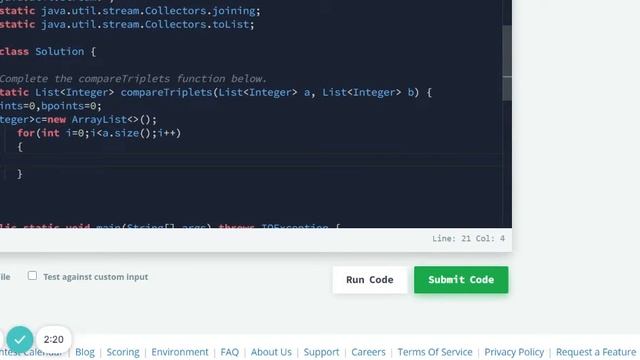
Task: Open the FAQ footer link
Action: coord(229,352)
